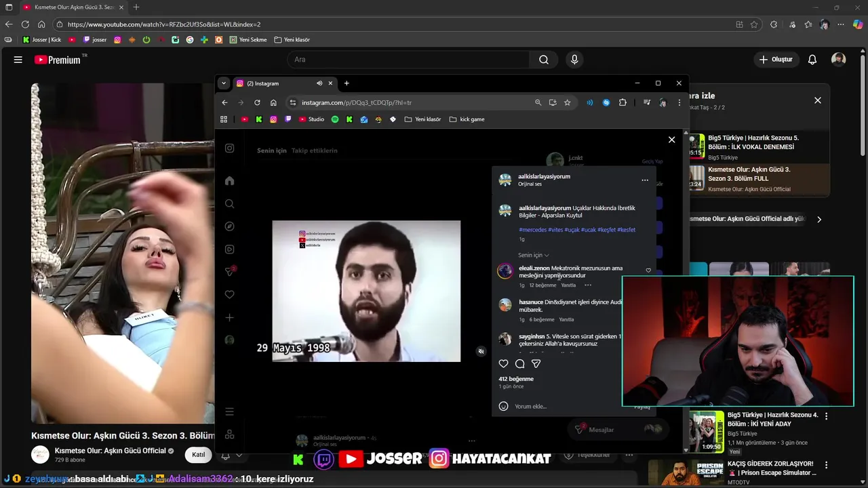Open new tab in Instagram browser window
Viewport: 868px width, 488px height.
347,83
